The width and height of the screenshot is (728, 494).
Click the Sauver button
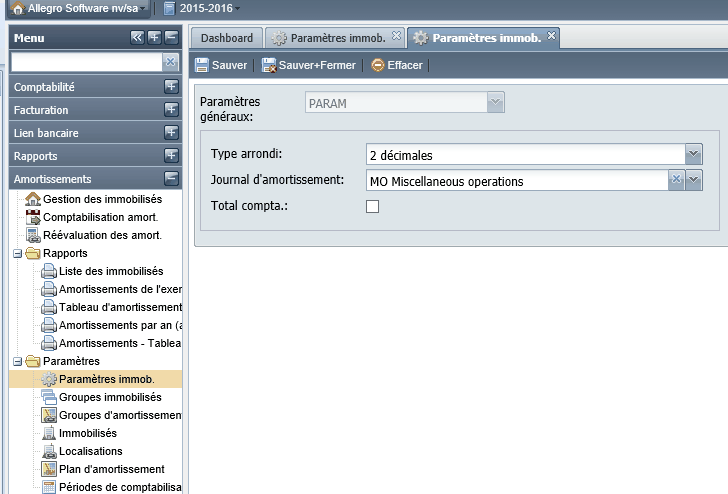[221, 65]
